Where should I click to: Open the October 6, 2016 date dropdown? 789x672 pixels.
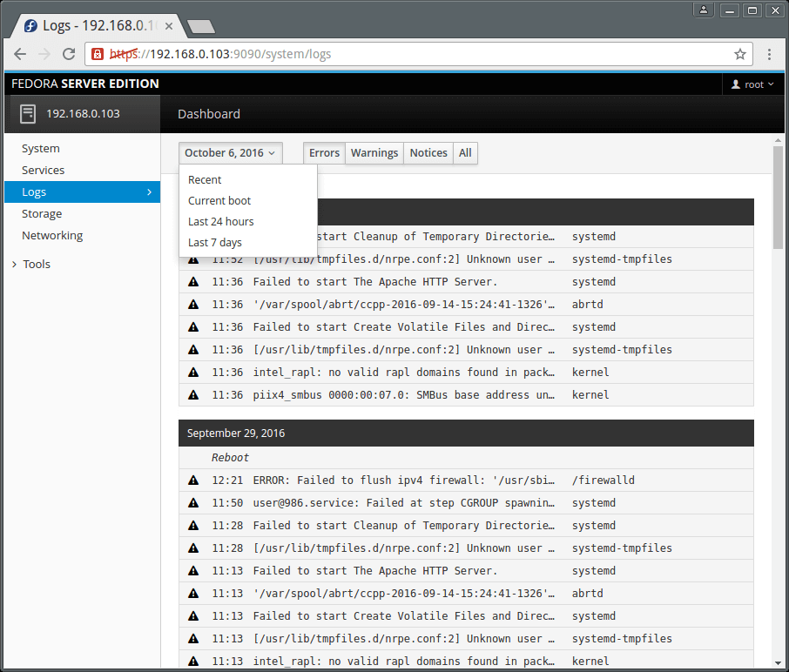click(230, 153)
